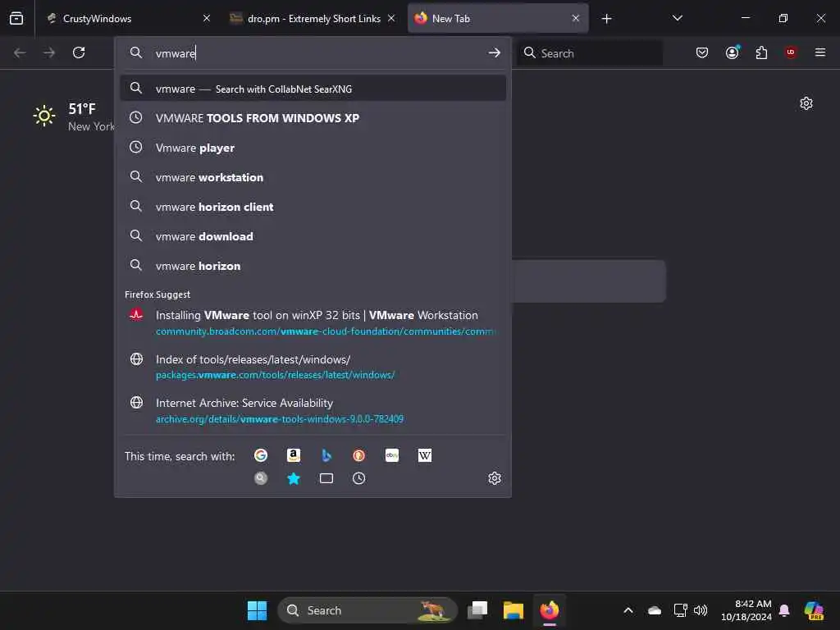Open the Copilot preview taskbar icon
Image resolution: width=840 pixels, height=630 pixels.
pyautogui.click(x=814, y=610)
